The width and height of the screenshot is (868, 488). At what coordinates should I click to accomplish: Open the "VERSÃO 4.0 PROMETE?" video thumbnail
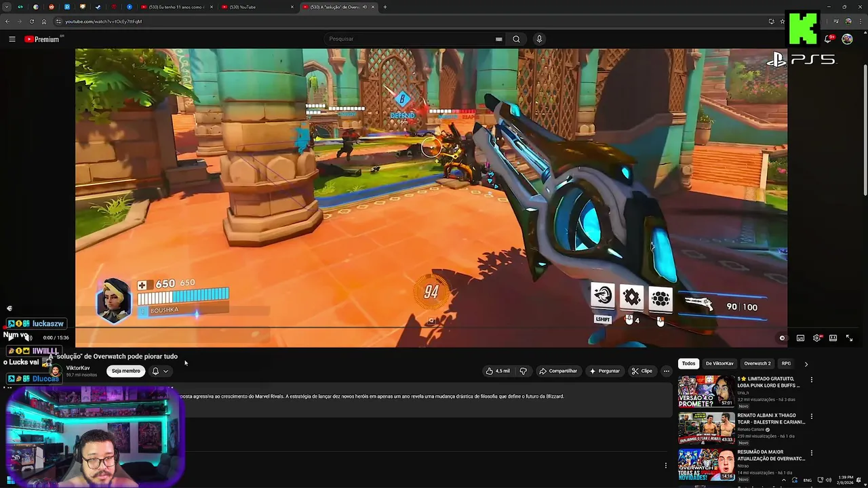click(706, 392)
